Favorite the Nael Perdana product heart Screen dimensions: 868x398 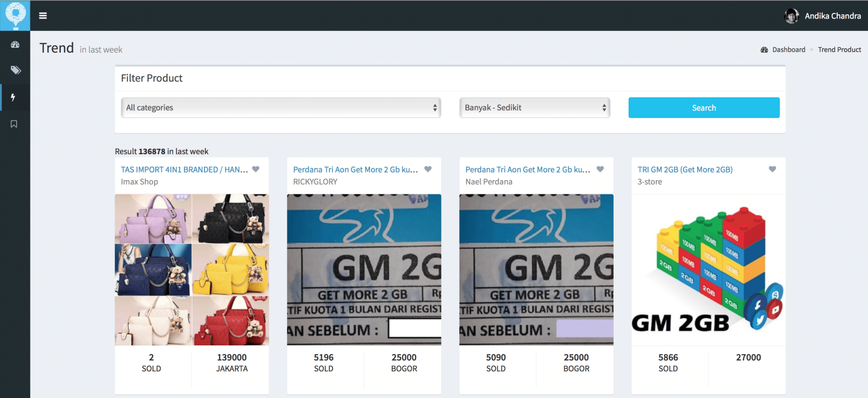[x=600, y=169]
